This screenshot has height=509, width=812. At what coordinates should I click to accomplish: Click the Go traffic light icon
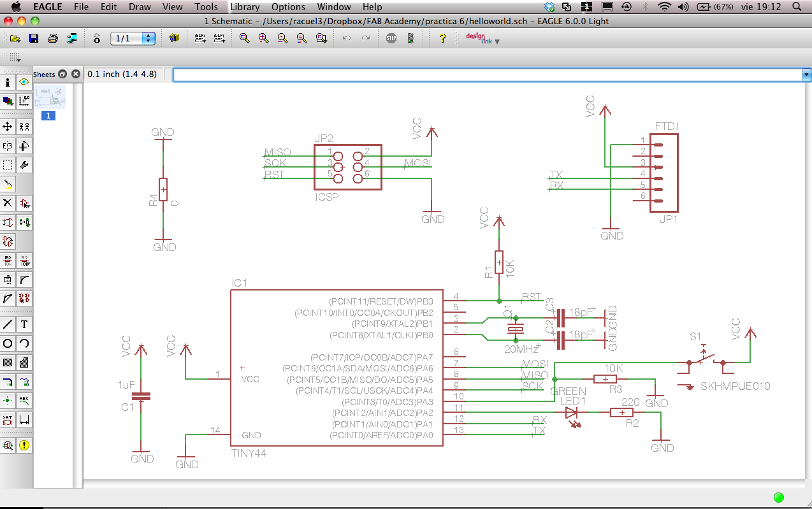click(x=410, y=38)
